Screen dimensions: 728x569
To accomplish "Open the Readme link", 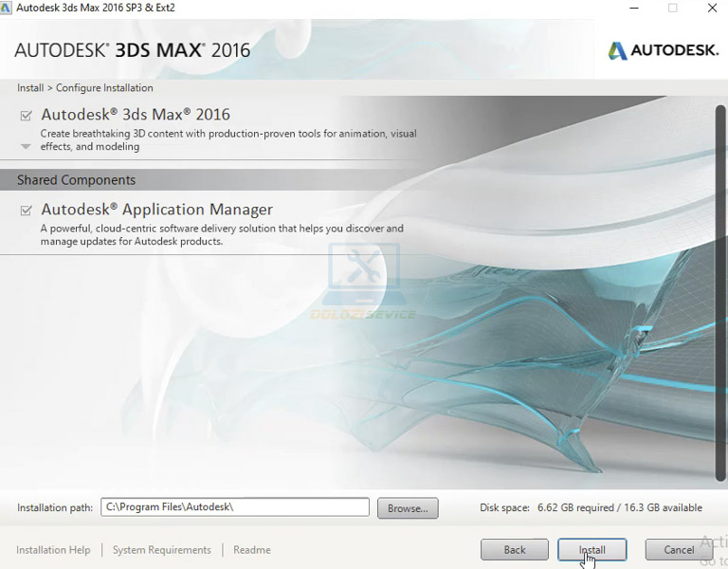I will point(251,550).
